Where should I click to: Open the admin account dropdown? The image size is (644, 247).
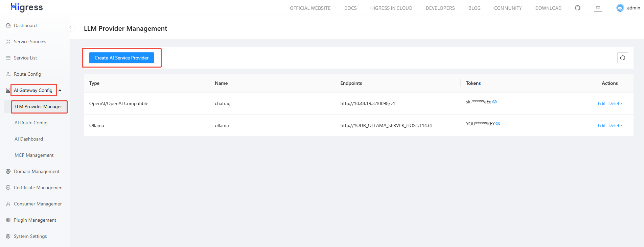pos(633,8)
